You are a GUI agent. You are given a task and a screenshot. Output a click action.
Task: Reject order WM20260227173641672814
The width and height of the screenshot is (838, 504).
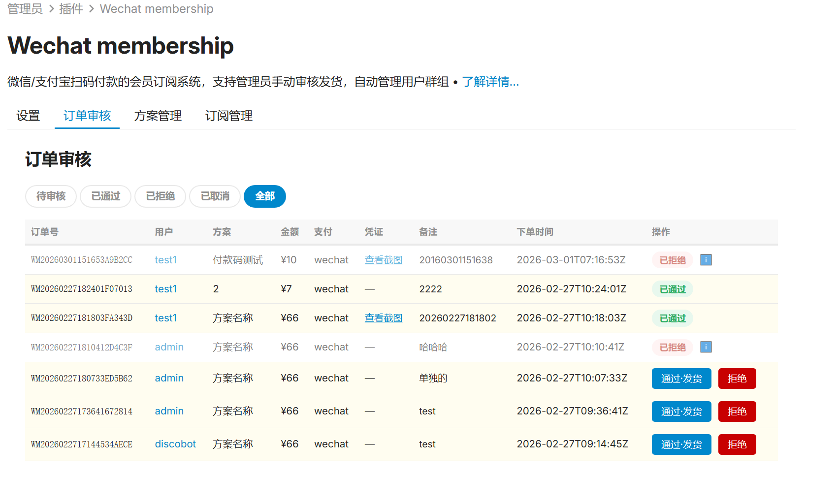(737, 411)
